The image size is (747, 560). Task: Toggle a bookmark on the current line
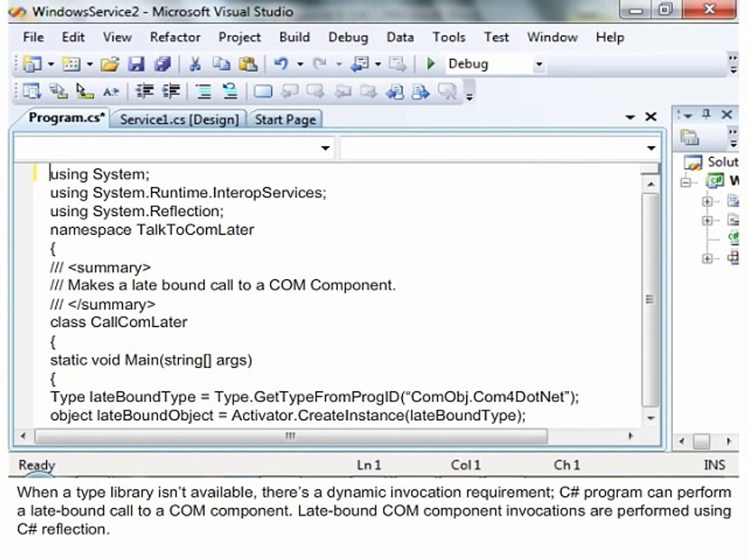point(263,91)
